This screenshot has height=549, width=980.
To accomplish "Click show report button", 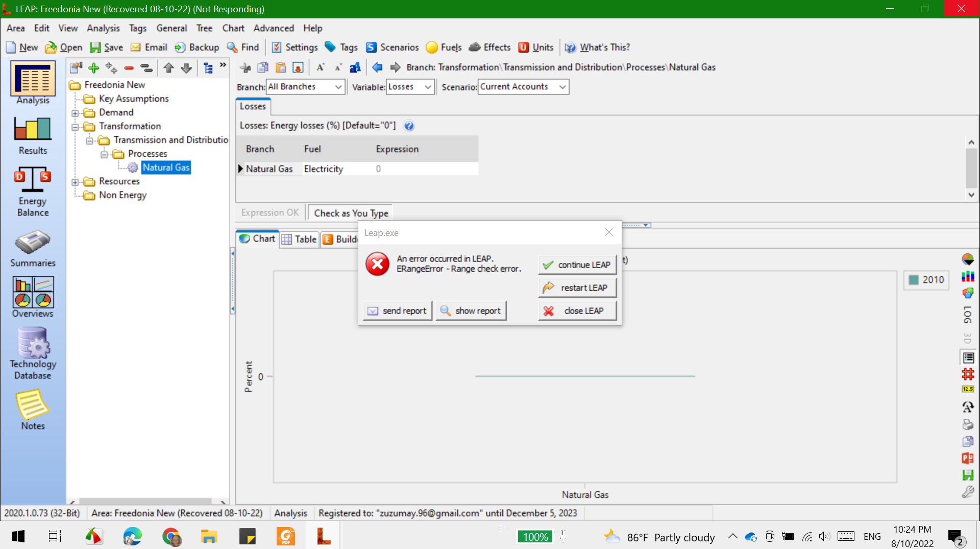I will (x=471, y=311).
